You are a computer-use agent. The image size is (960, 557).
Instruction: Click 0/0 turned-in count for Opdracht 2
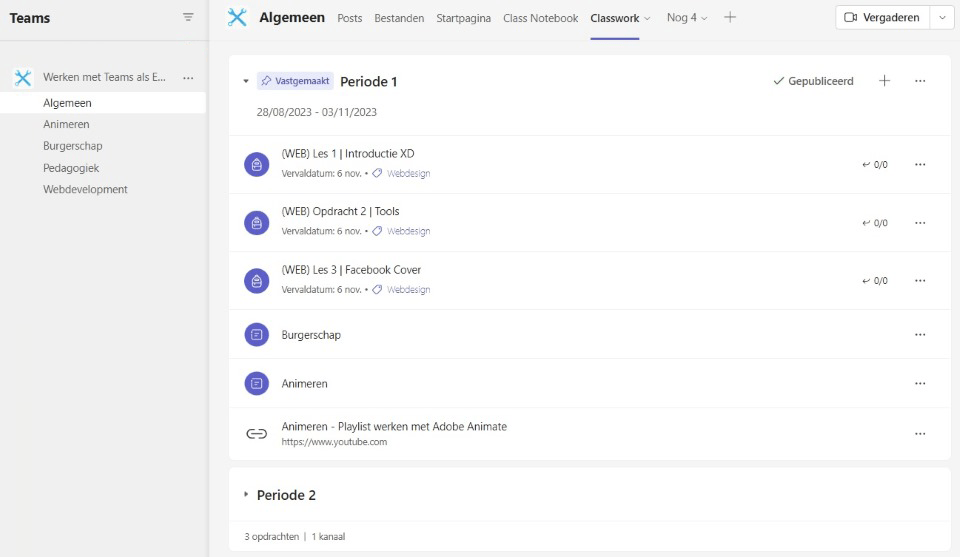tap(875, 223)
